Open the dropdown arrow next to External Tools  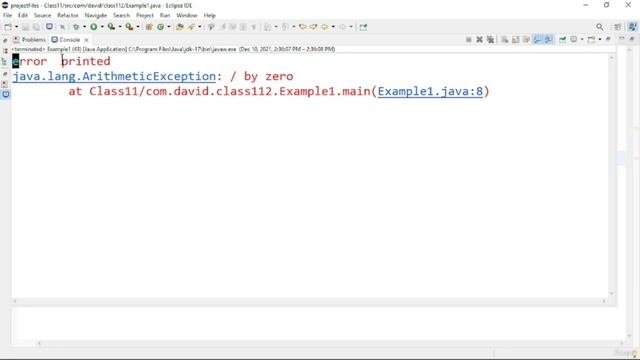click(x=138, y=27)
